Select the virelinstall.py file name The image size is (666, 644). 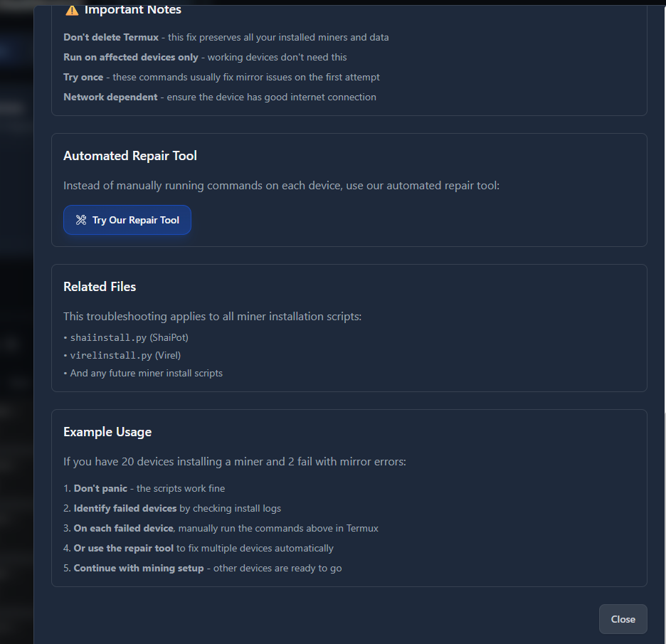coord(111,355)
